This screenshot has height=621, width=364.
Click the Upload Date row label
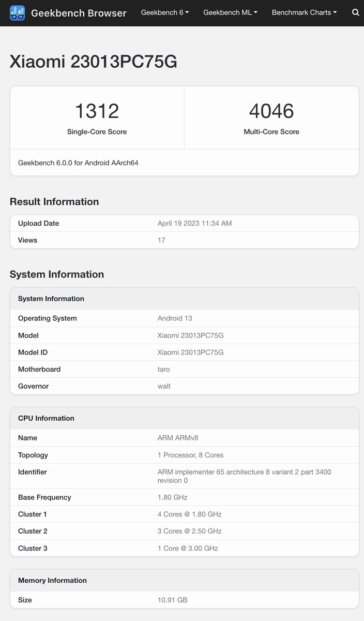(x=39, y=224)
